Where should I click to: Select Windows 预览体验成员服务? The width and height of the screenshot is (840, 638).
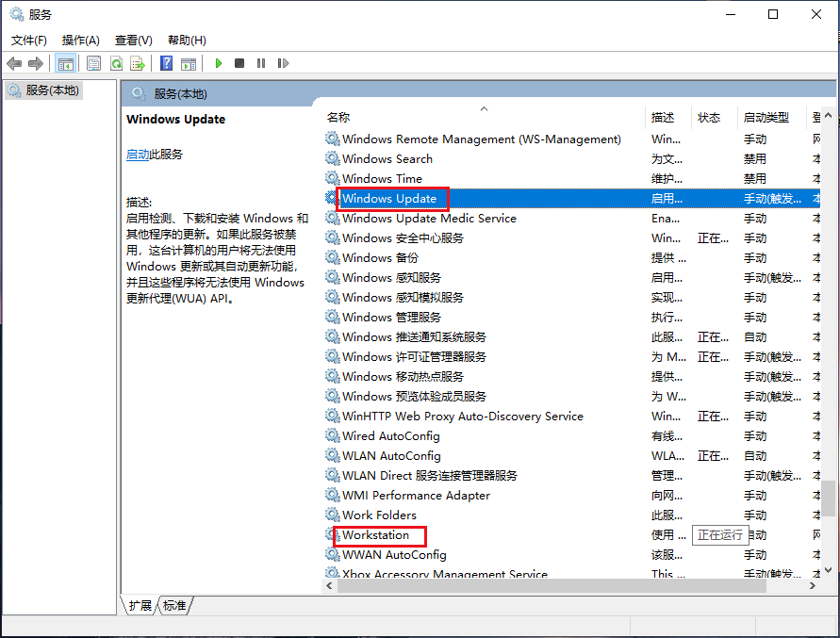pos(571,397)
